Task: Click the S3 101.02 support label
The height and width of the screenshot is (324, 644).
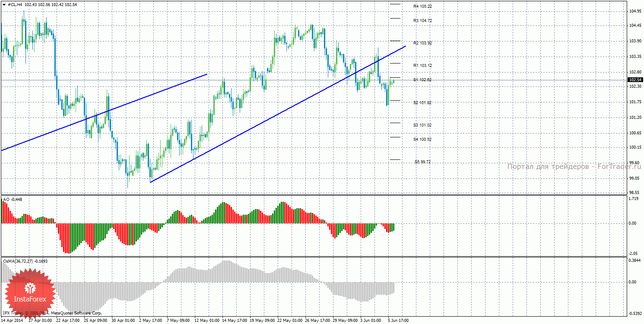Action: 422,125
